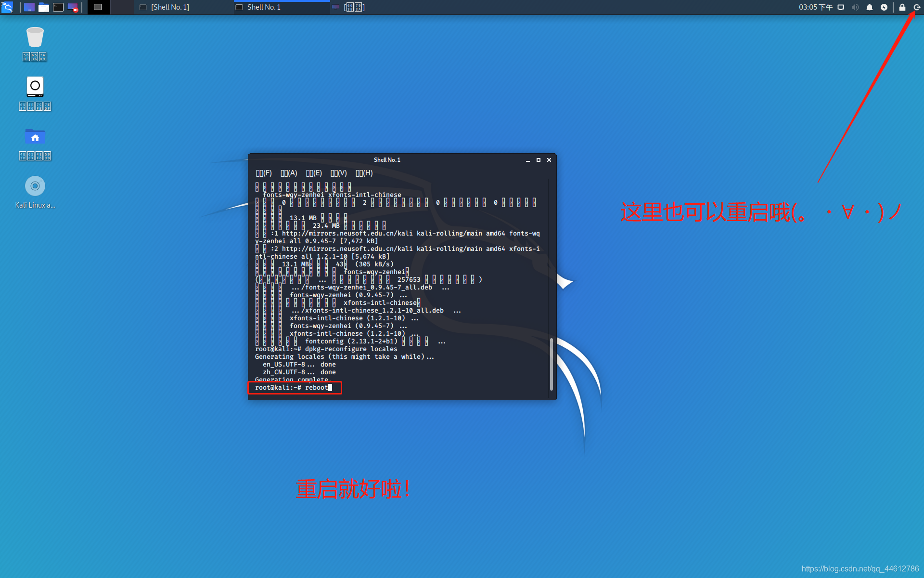Open the (E) Edit menu in terminal
The width and height of the screenshot is (924, 578).
(x=314, y=173)
